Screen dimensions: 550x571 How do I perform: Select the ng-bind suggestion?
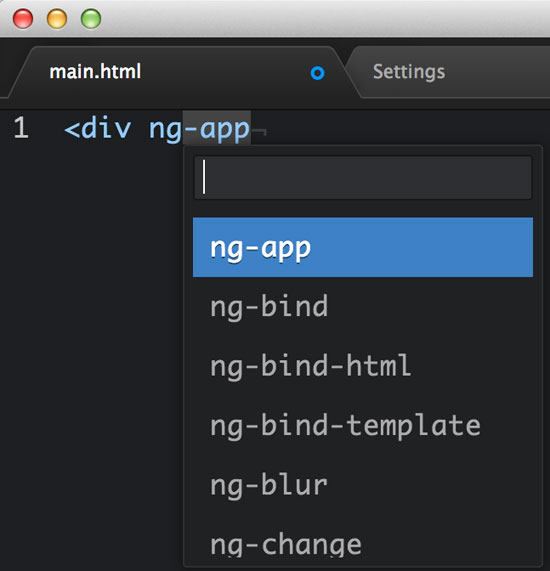pyautogui.click(x=363, y=307)
